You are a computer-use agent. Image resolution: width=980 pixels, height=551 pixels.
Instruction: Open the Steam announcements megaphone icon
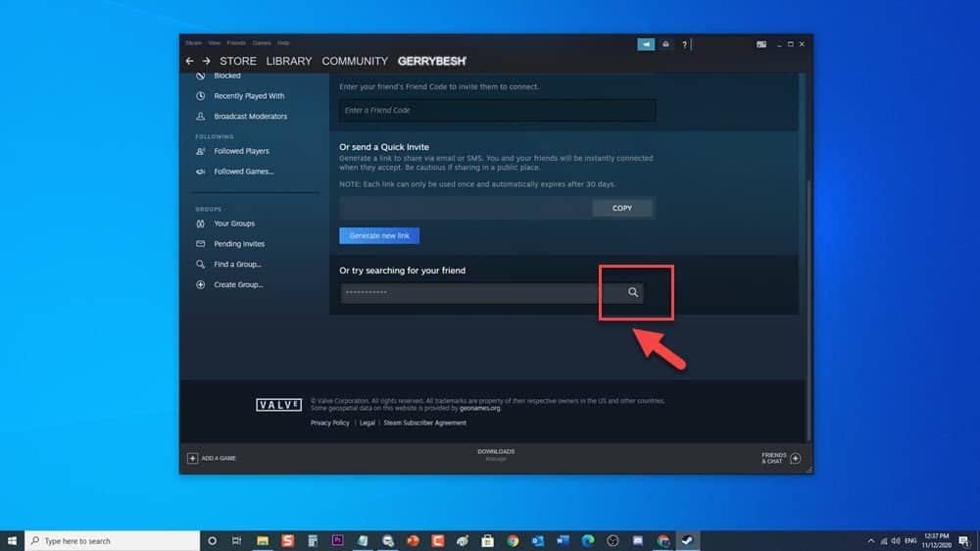[646, 44]
